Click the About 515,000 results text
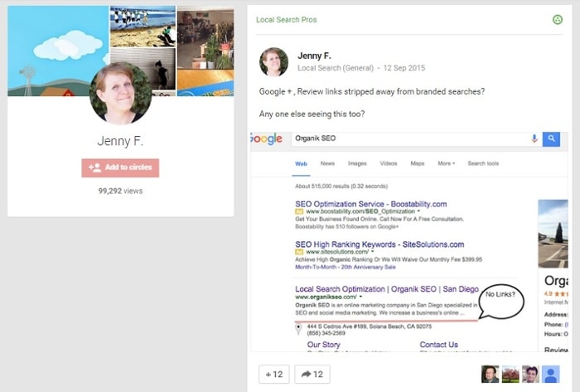This screenshot has width=580, height=392. tap(341, 186)
